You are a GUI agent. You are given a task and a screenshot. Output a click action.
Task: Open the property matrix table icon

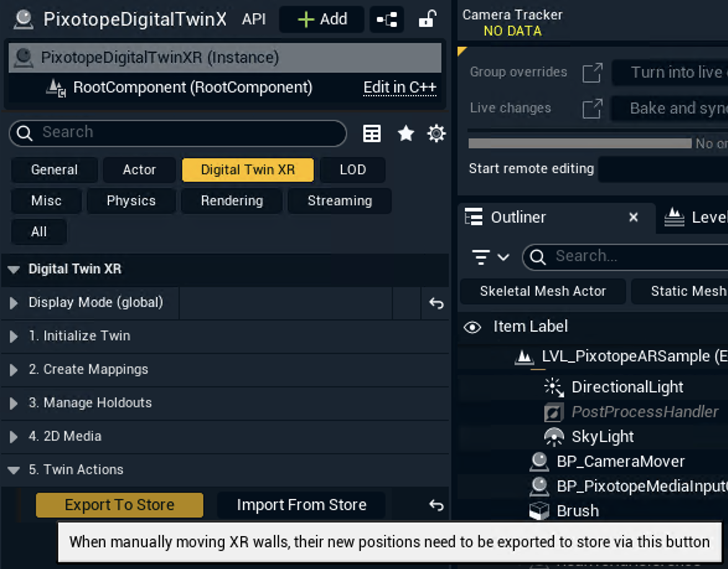point(372,134)
